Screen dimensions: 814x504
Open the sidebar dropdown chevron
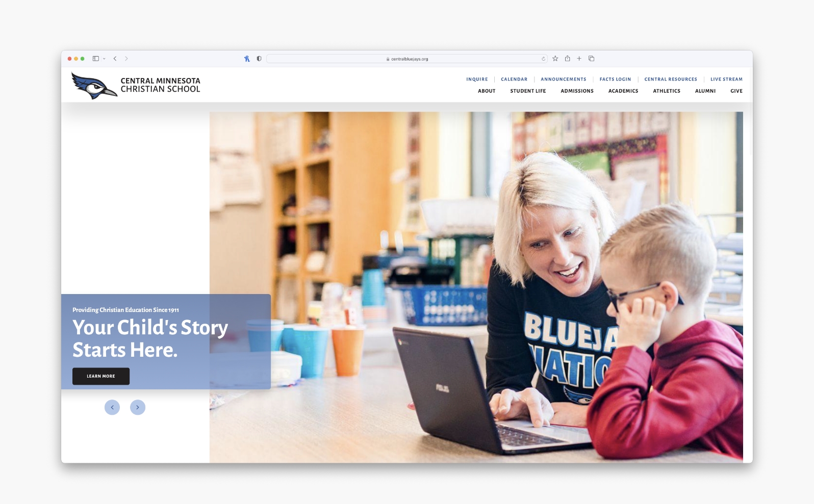[x=104, y=59]
